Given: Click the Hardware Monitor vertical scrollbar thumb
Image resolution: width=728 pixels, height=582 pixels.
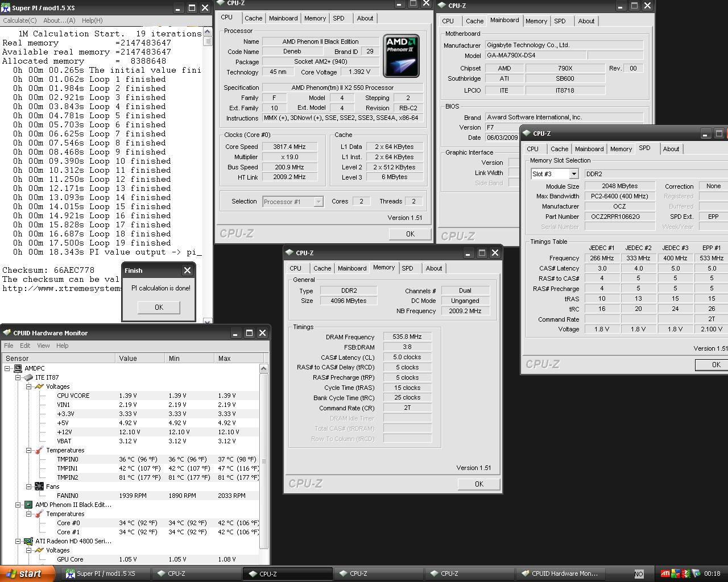Looking at the screenshot, I should pyautogui.click(x=263, y=460).
